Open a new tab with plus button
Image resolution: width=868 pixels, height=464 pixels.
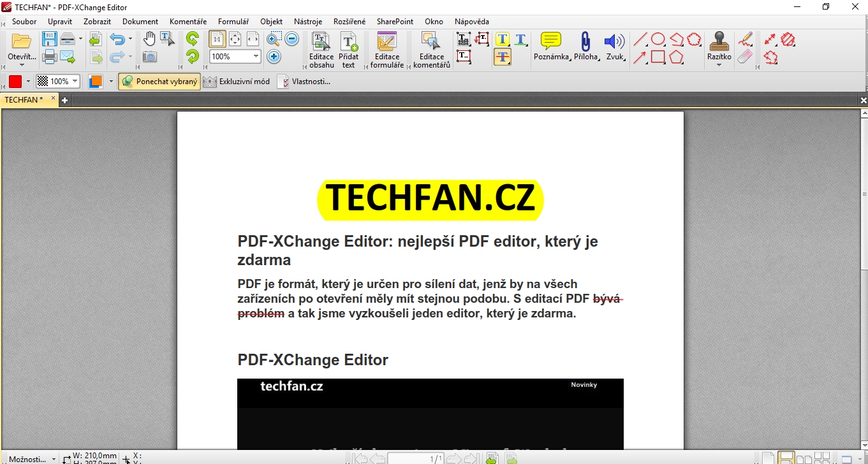point(64,100)
